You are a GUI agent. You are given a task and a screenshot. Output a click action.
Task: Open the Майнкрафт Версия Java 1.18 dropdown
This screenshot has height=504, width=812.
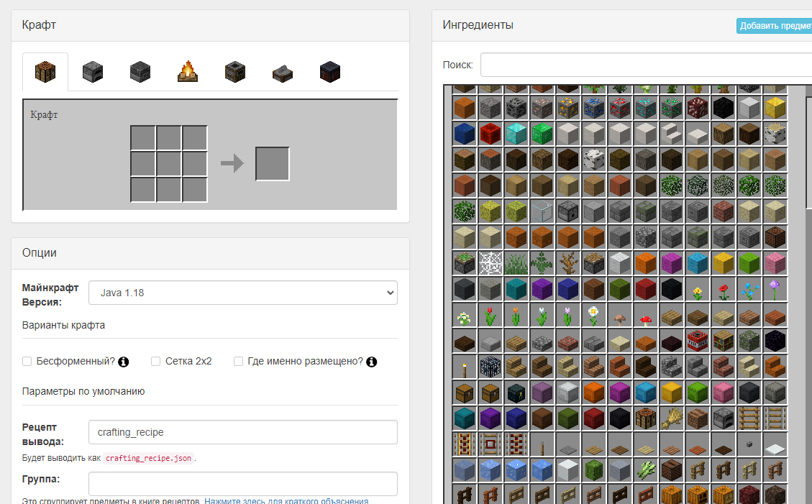tap(243, 293)
